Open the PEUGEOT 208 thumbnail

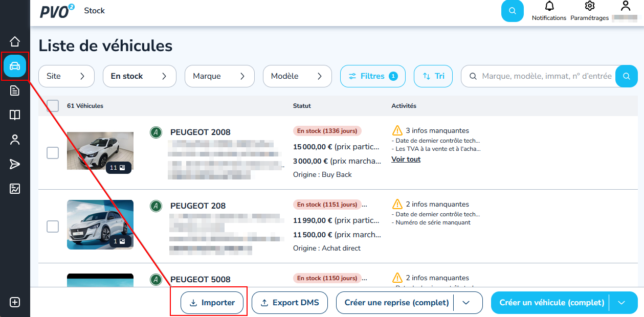[100, 224]
